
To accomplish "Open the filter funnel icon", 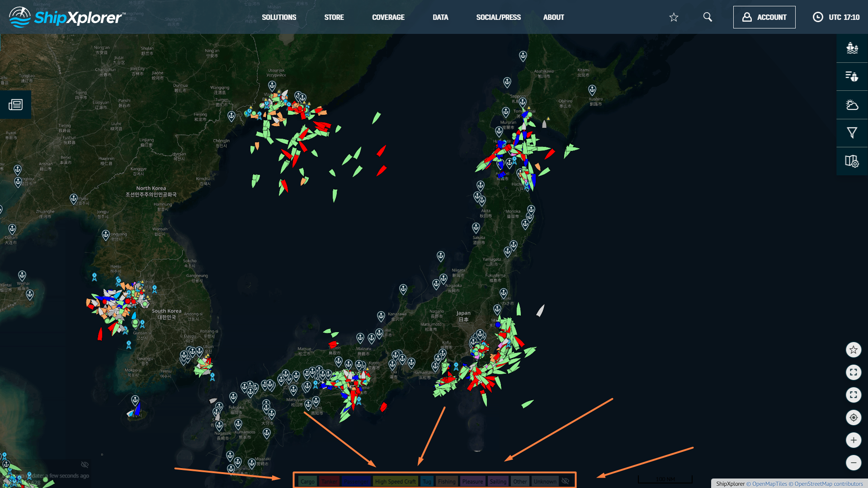I will click(852, 133).
